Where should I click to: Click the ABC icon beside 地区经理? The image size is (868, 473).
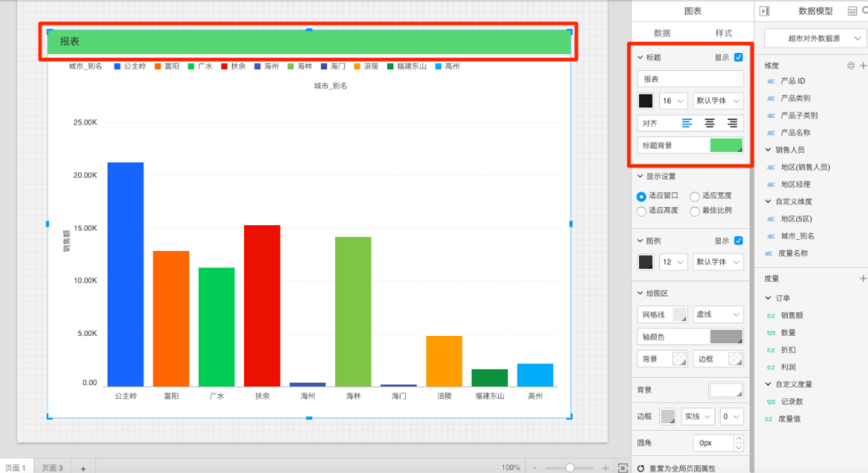[771, 185]
